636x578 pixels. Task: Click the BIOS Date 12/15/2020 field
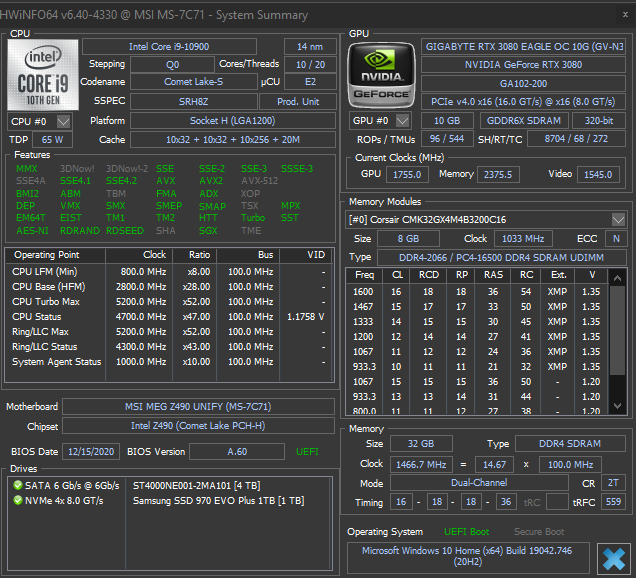click(x=91, y=451)
